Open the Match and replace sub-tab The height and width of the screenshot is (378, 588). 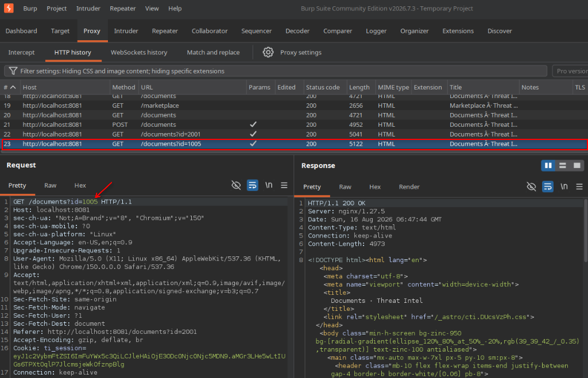click(x=214, y=52)
